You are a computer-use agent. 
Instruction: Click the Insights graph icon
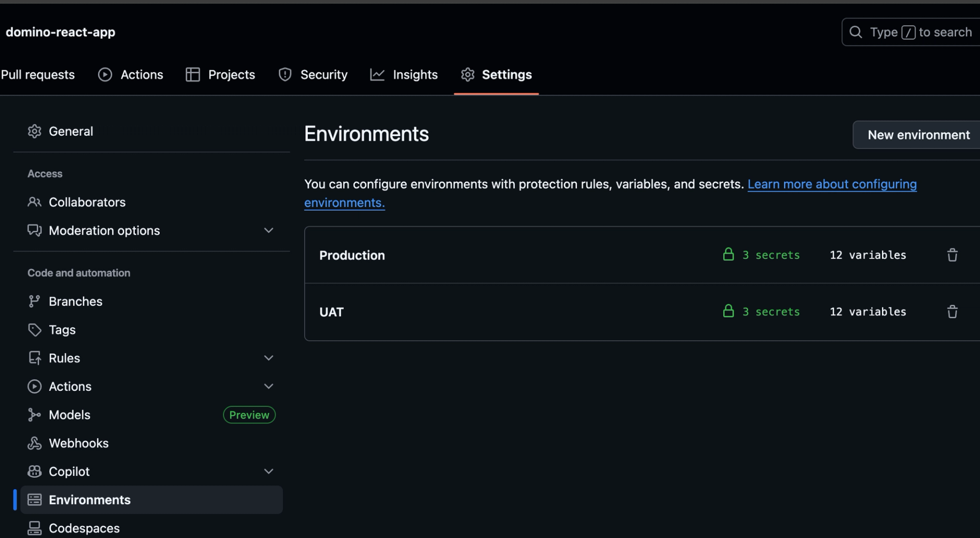click(377, 74)
